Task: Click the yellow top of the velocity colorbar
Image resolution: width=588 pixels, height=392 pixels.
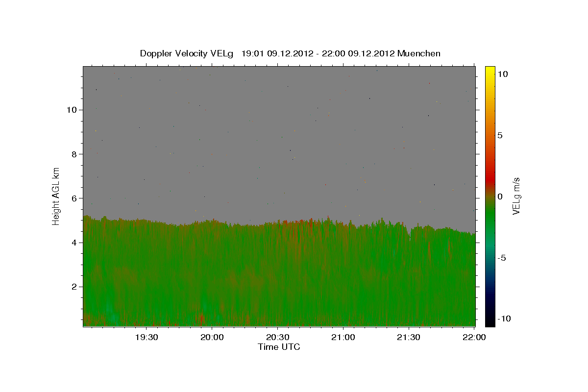Action: point(490,72)
